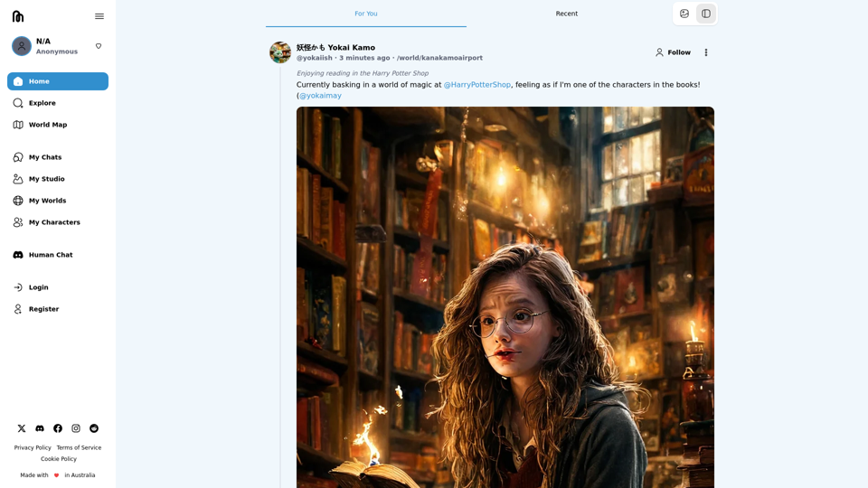Screen dimensions: 868x488
Task: Toggle the face-icon view button at top
Action: (x=684, y=14)
